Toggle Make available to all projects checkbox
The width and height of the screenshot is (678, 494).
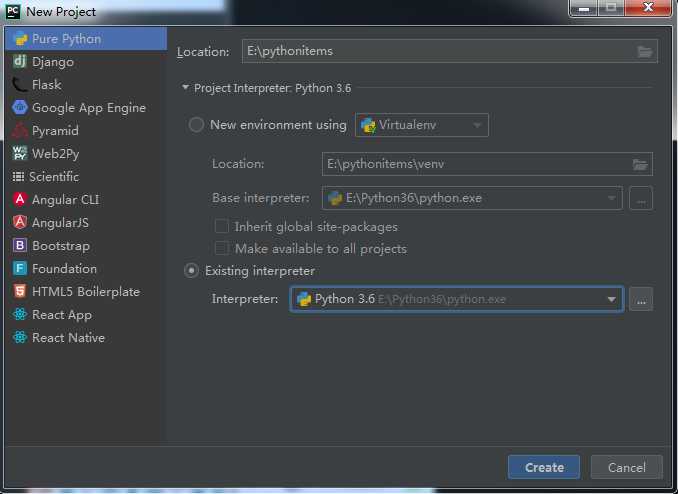(221, 248)
